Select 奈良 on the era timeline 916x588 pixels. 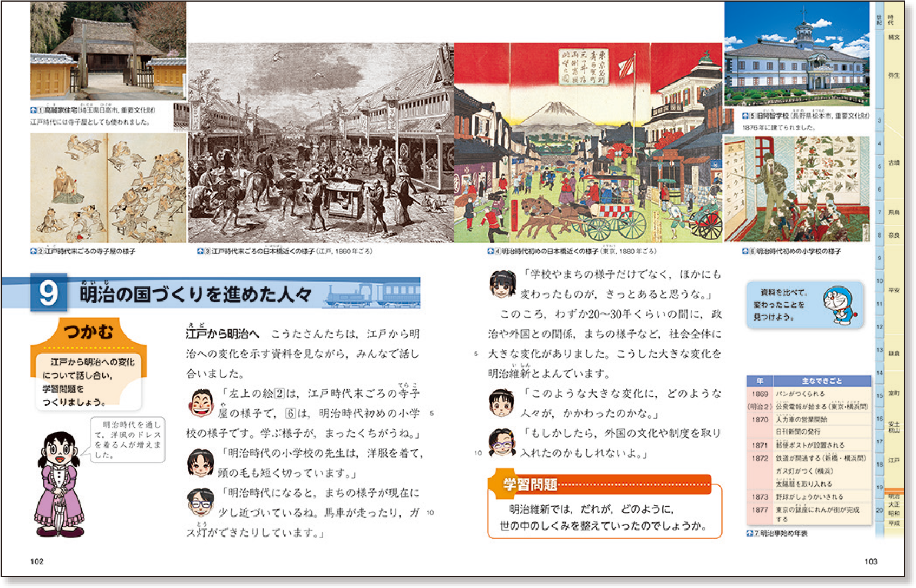894,236
